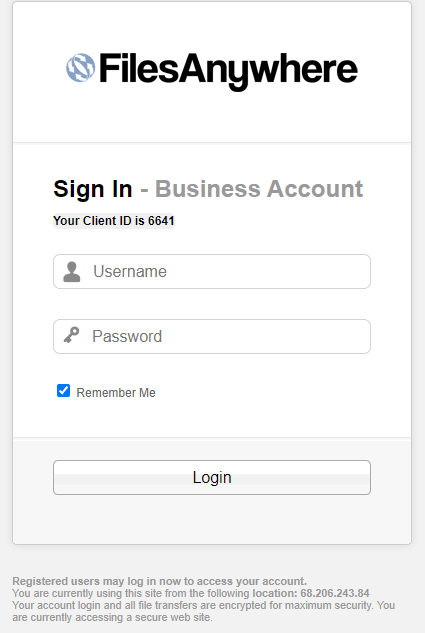Focus the Password input field

pyautogui.click(x=212, y=336)
